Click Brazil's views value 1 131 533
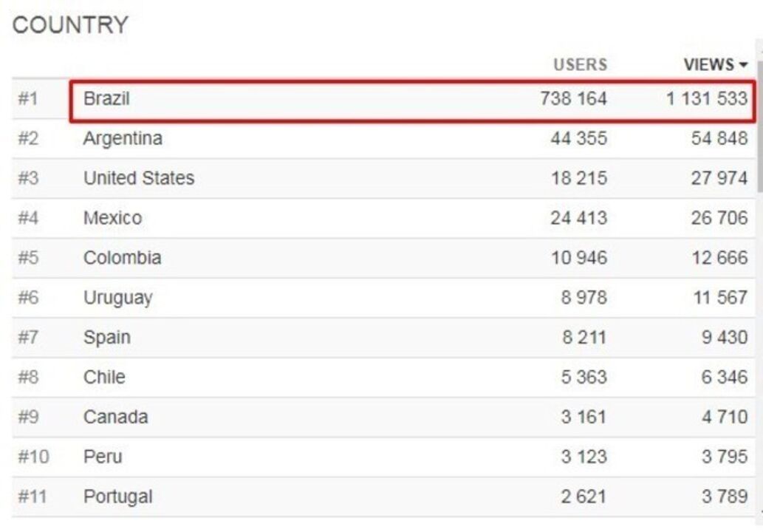Image resolution: width=763 pixels, height=532 pixels. coord(707,98)
